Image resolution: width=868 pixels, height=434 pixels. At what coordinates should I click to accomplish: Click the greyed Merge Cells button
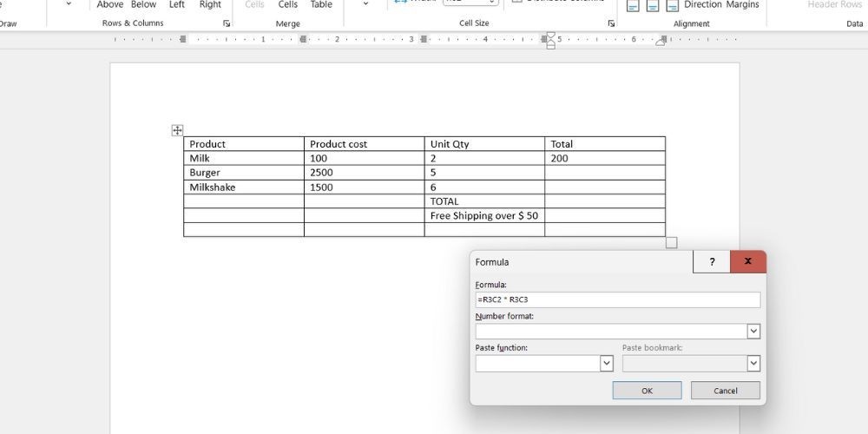[254, 4]
